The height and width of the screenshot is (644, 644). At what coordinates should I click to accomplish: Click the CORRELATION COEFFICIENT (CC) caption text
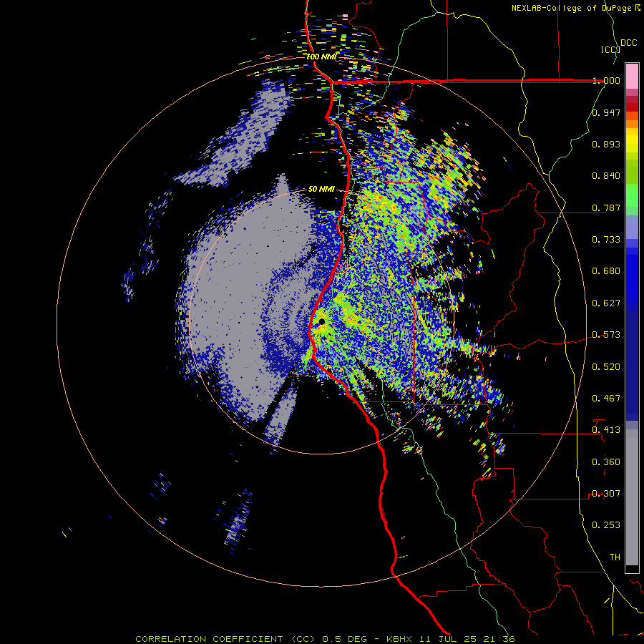(225, 639)
